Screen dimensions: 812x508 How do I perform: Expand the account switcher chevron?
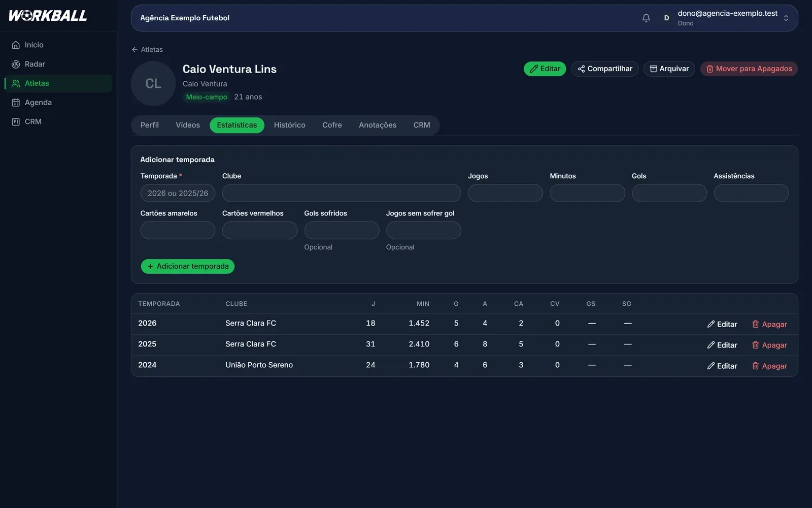click(x=786, y=18)
